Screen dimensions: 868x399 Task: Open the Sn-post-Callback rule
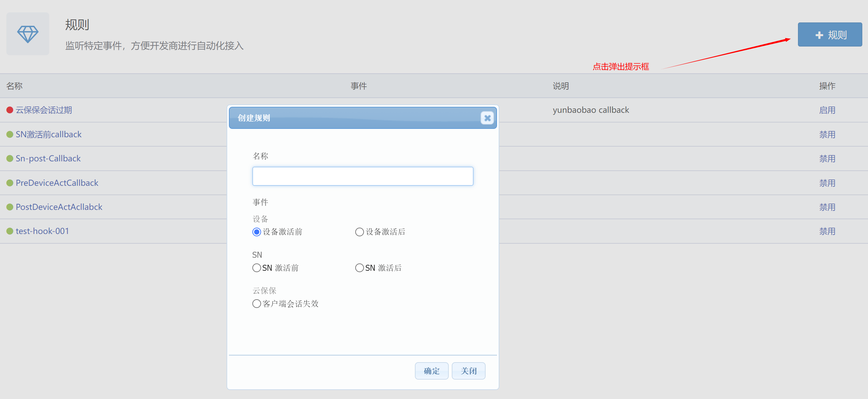point(48,158)
